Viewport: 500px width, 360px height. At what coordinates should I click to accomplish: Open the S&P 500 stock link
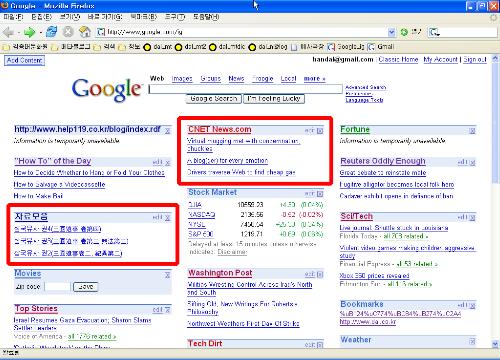pyautogui.click(x=201, y=234)
